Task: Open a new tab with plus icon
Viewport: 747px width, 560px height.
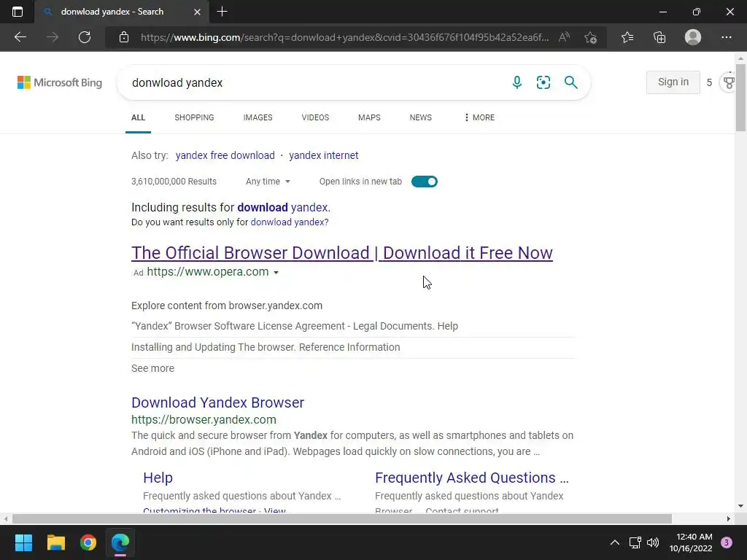Action: (222, 12)
